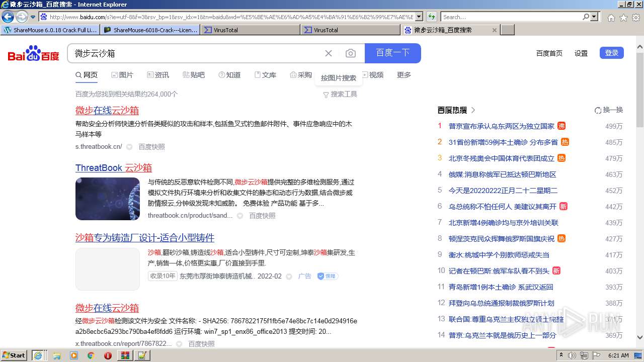Expand dropdown next to s.threatbook.cn/

(129, 147)
